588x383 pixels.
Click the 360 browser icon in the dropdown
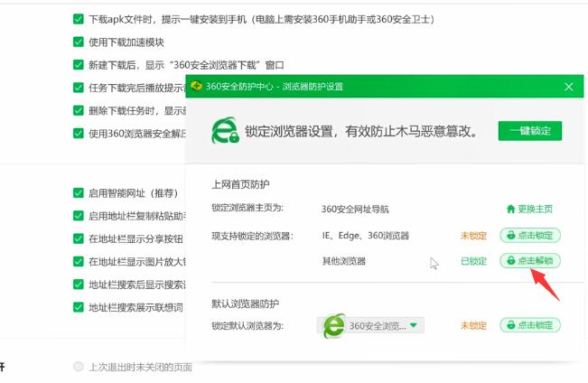tap(334, 325)
